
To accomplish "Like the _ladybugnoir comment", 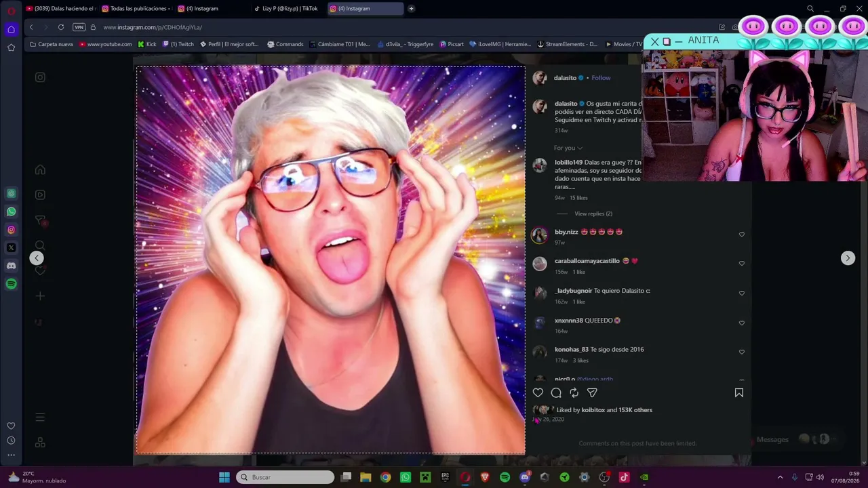I will [741, 293].
